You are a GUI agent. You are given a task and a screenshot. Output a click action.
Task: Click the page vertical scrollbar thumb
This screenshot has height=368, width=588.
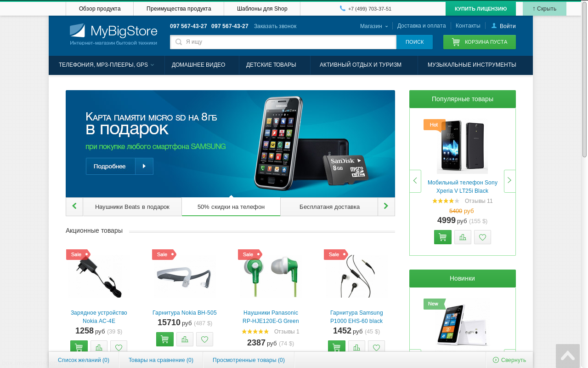pos(584,80)
